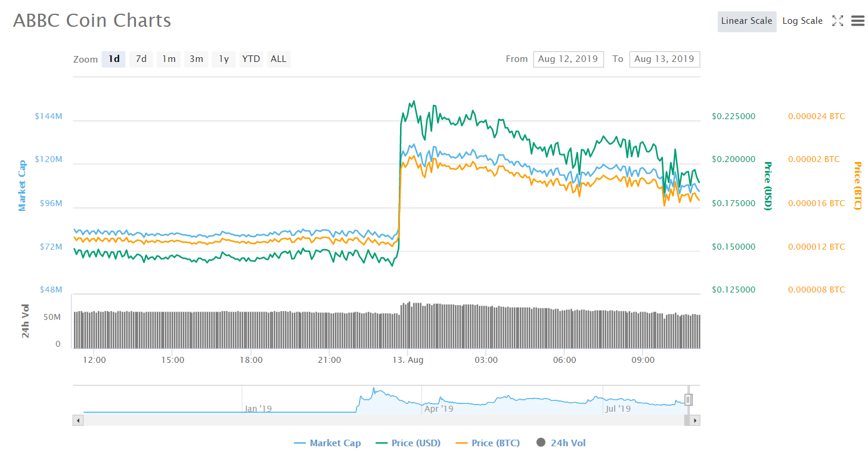Select the ALL zoom range
The height and width of the screenshot is (451, 868).
[278, 59]
